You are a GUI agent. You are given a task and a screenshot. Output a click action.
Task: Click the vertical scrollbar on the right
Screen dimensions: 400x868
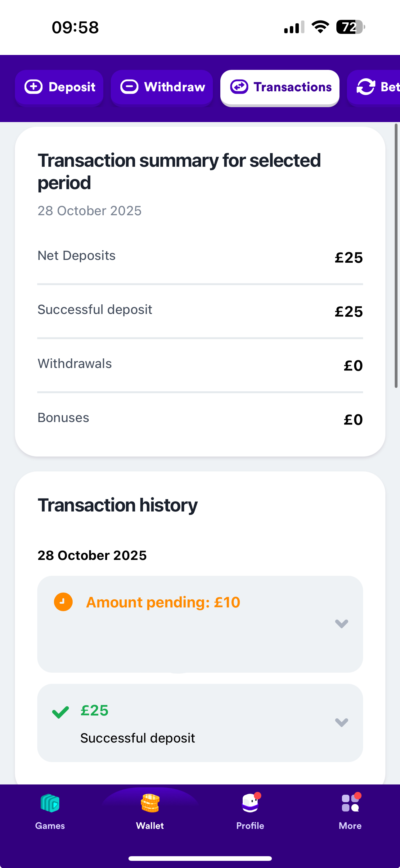(396, 256)
